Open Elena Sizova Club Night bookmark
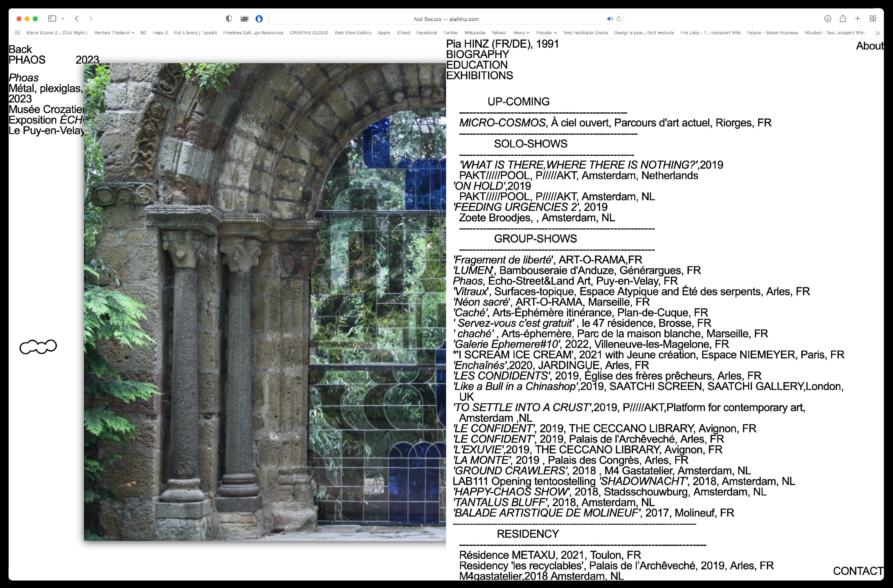 57,33
